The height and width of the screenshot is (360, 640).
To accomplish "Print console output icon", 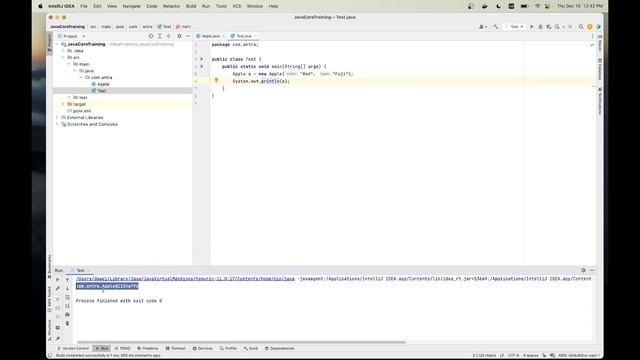I will coord(67,314).
